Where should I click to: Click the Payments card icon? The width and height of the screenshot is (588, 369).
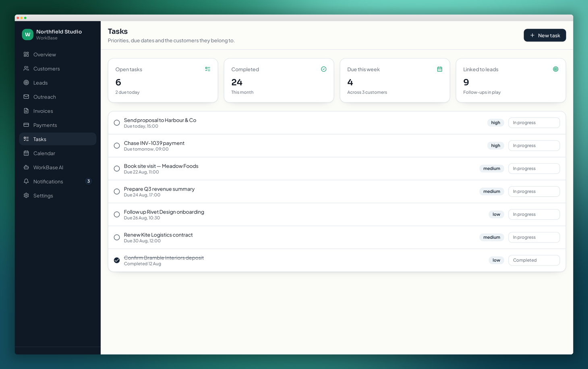coord(26,125)
